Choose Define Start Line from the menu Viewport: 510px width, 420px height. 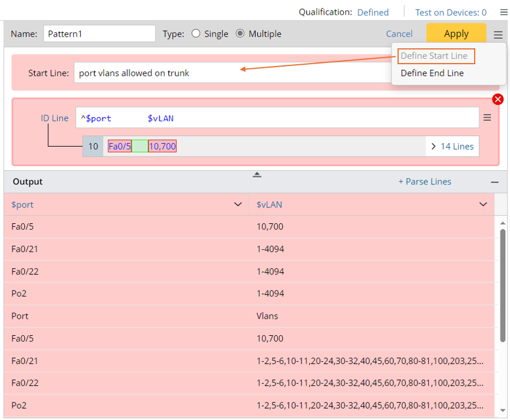436,56
